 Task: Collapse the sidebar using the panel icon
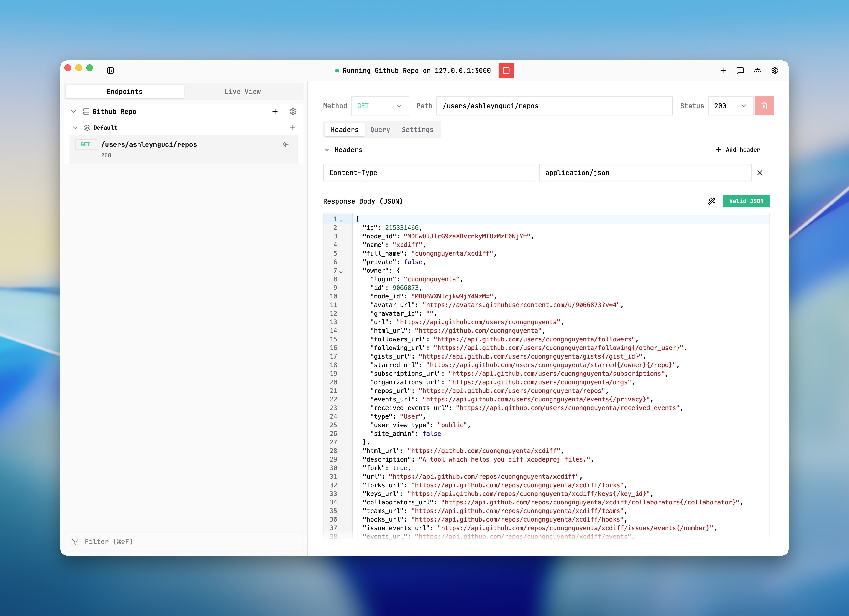(110, 70)
